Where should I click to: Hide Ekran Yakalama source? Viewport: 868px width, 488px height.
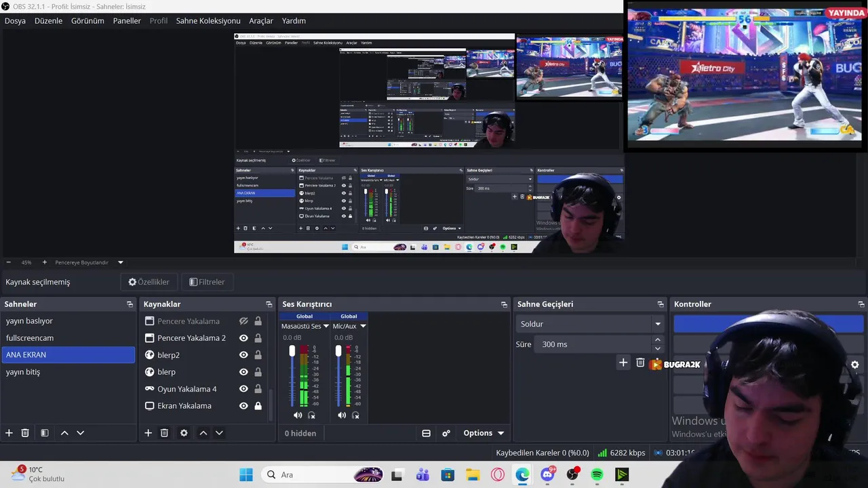[x=243, y=406]
